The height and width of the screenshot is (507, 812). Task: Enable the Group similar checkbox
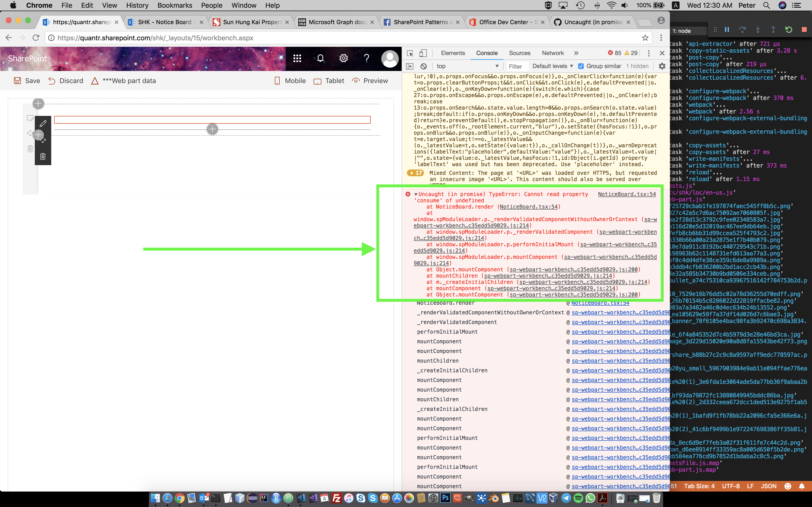pos(581,66)
